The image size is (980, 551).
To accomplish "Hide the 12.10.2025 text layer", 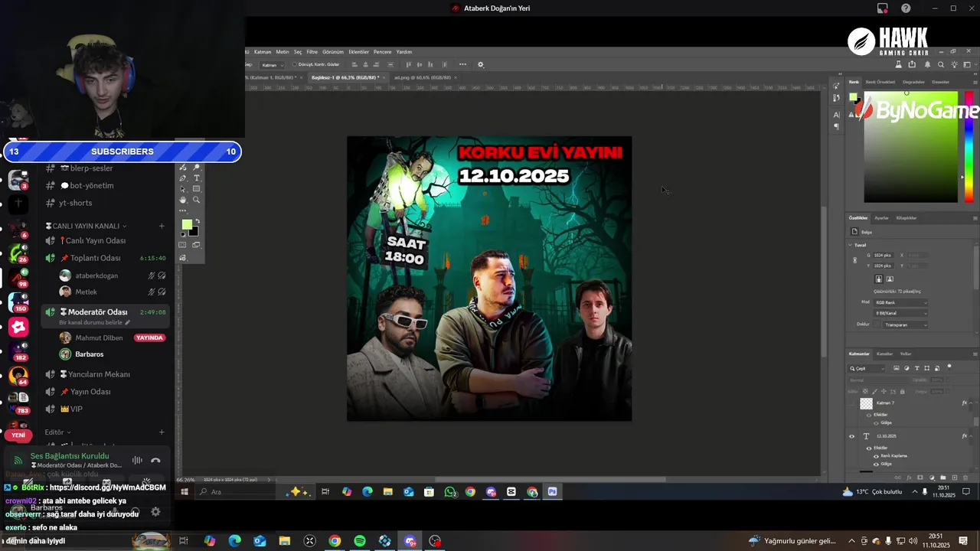I will (851, 436).
